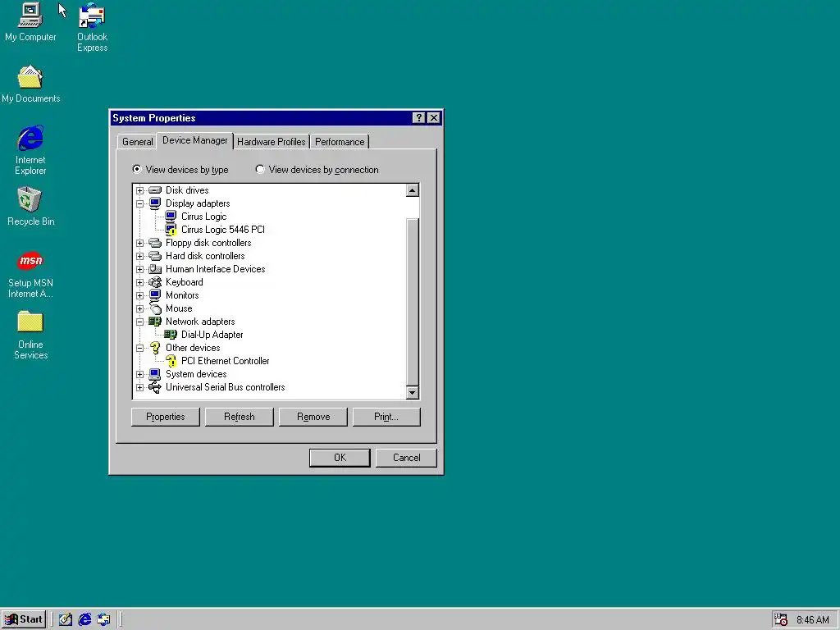Click the Floppy disk controllers icon
Image resolution: width=840 pixels, height=630 pixels.
[x=155, y=243]
